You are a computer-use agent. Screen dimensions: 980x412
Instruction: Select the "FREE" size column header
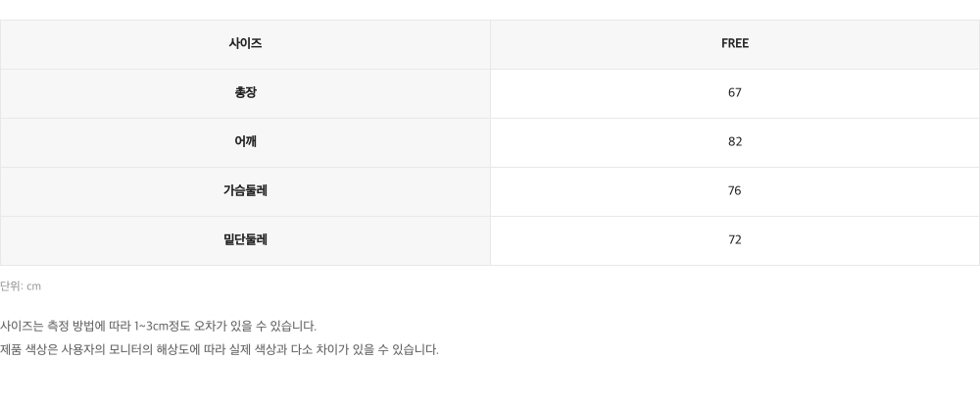735,43
